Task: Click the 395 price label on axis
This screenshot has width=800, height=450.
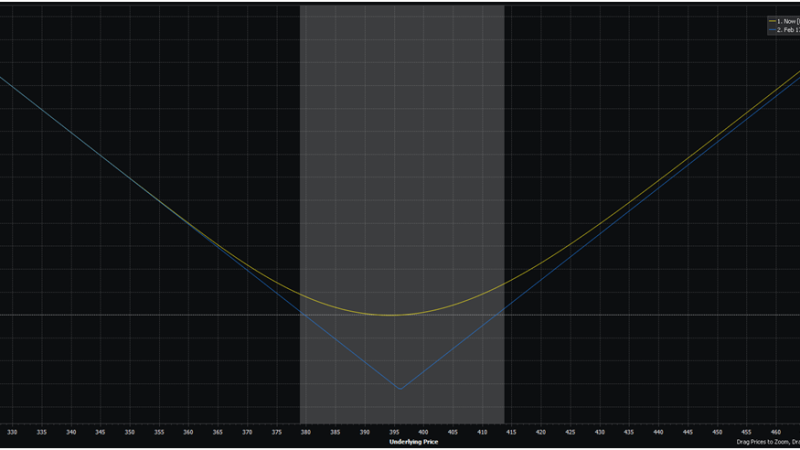Action: [x=394, y=432]
